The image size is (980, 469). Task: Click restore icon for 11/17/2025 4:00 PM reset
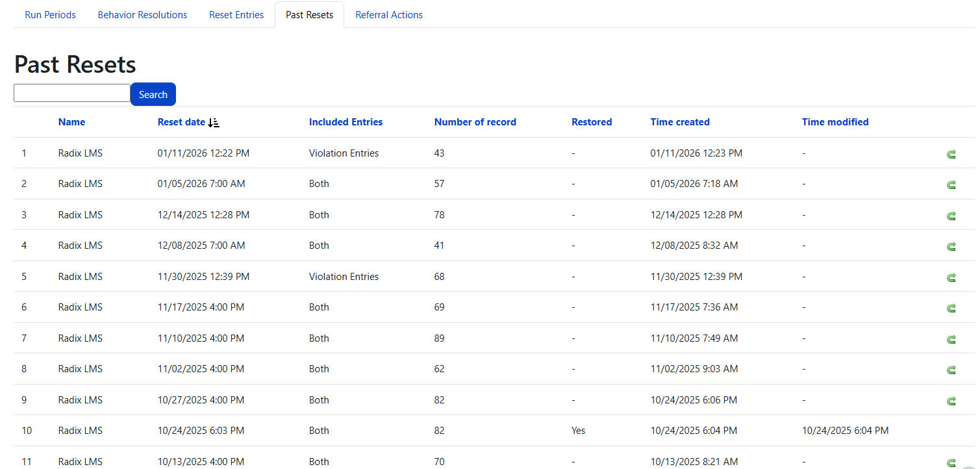951,308
